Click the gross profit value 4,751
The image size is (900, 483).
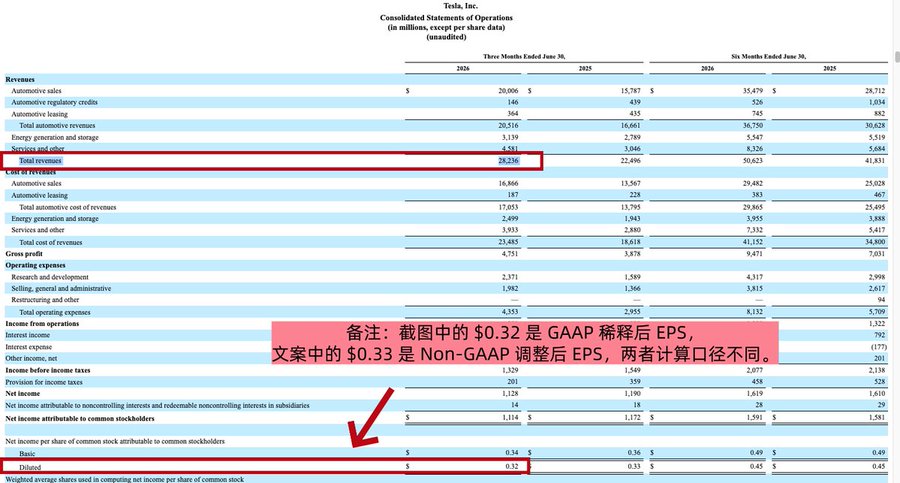[x=510, y=254]
